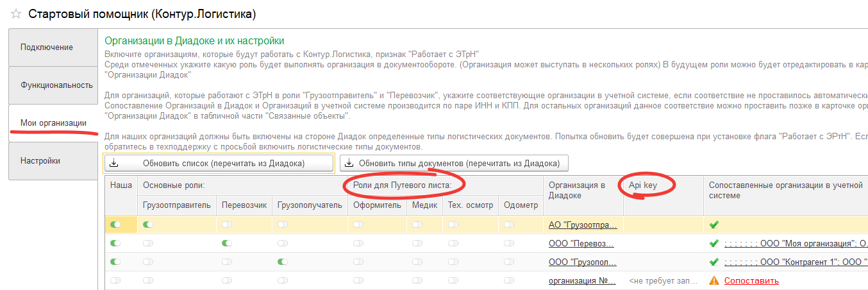Enable Оформитель role for АО "Грузоотпра…" row
Viewport: 868px width, 290px height.
point(358,225)
